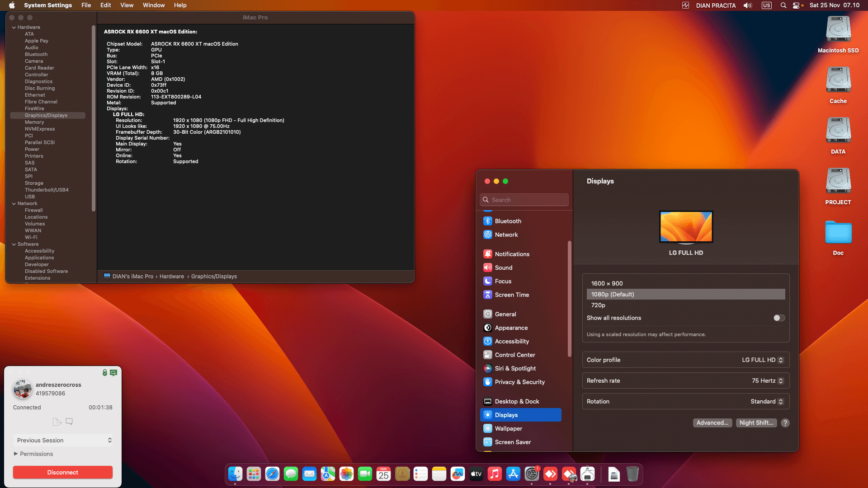Collapse the Hardware section in System Information
This screenshot has height=488, width=868.
pyautogui.click(x=14, y=28)
